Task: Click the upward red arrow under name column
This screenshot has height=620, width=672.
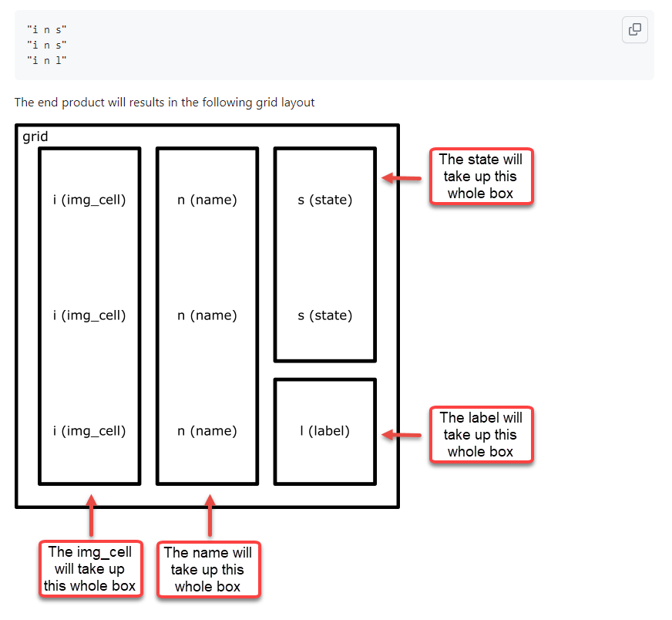Action: tap(209, 515)
